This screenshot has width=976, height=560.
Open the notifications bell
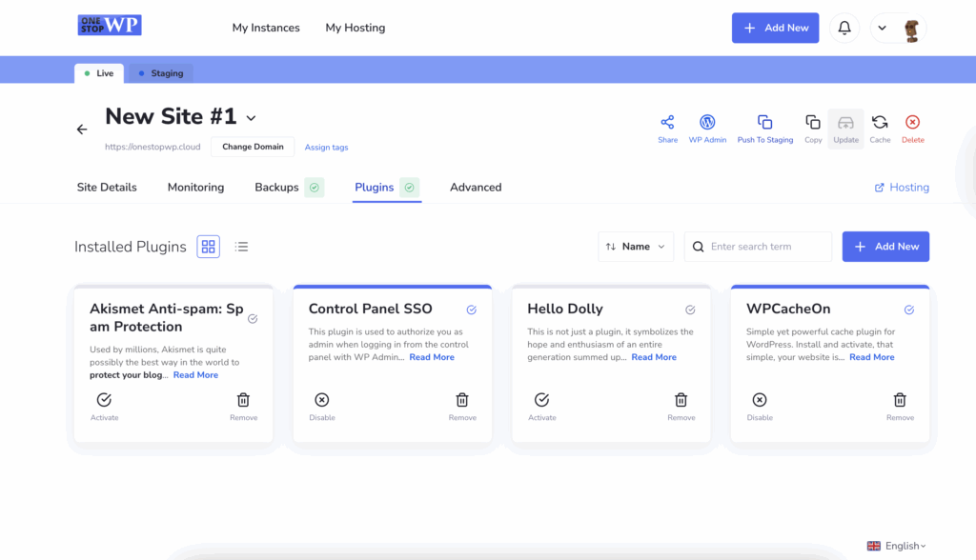pos(844,28)
